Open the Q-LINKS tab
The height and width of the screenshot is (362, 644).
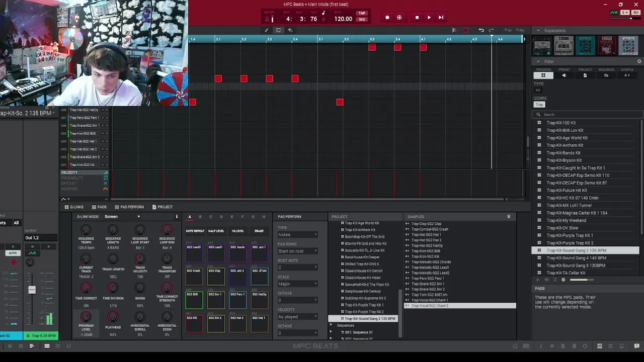point(74,207)
